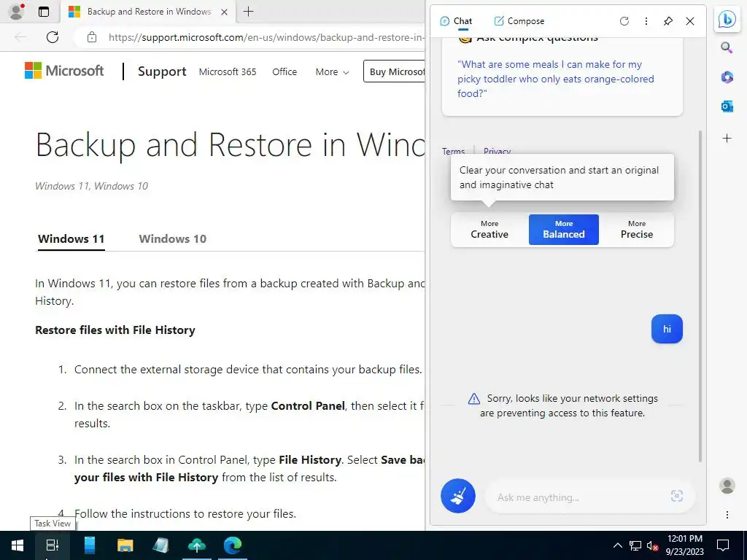Open File Explorer from taskbar
747x560 pixels.
coord(125,545)
